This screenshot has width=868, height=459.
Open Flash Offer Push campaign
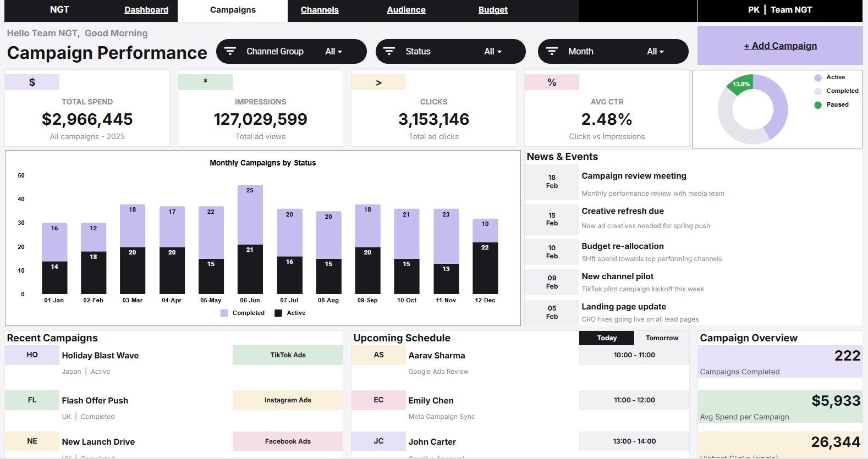pos(95,401)
